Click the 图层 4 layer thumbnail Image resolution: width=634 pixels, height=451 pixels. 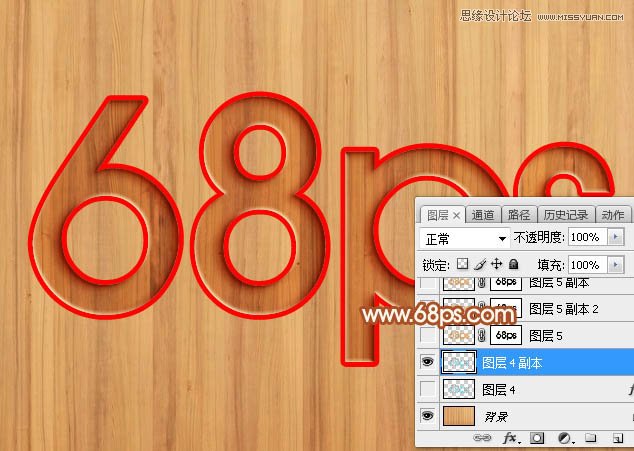click(x=459, y=389)
